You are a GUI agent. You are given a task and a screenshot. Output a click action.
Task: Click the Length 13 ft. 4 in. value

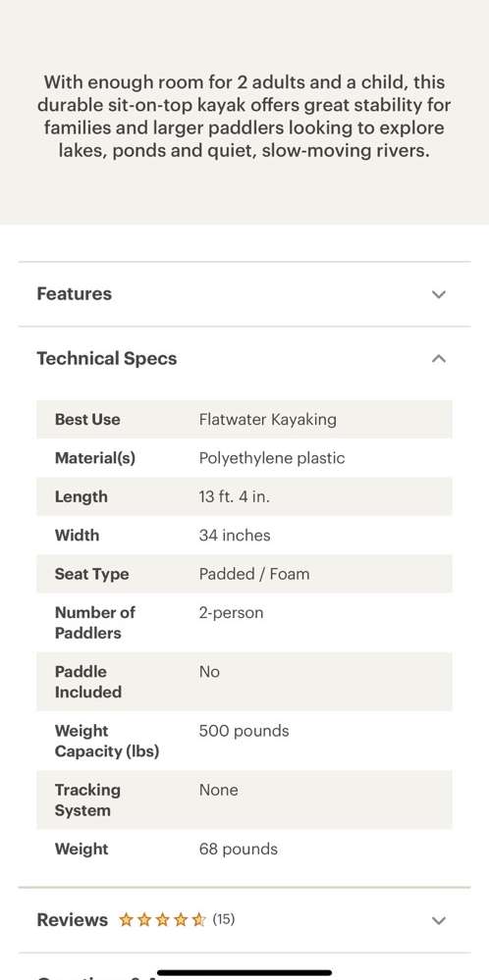pyautogui.click(x=235, y=497)
